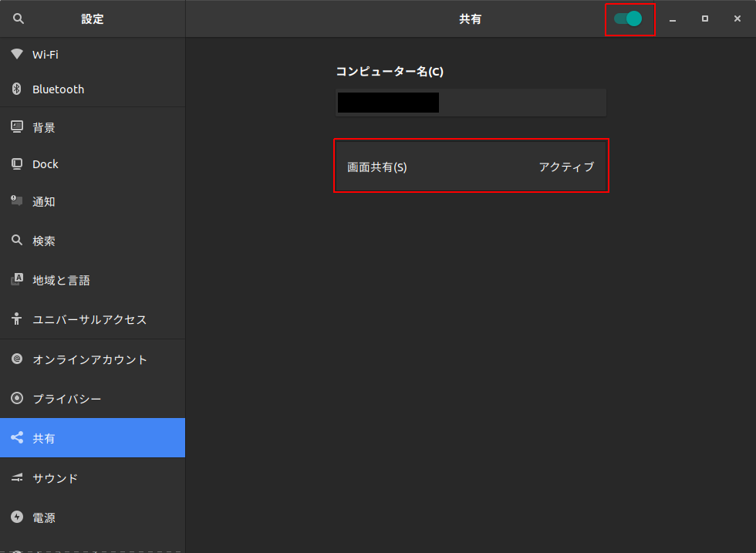This screenshot has height=553, width=756.
Task: Click the アクティブ status text
Action: pyautogui.click(x=566, y=167)
